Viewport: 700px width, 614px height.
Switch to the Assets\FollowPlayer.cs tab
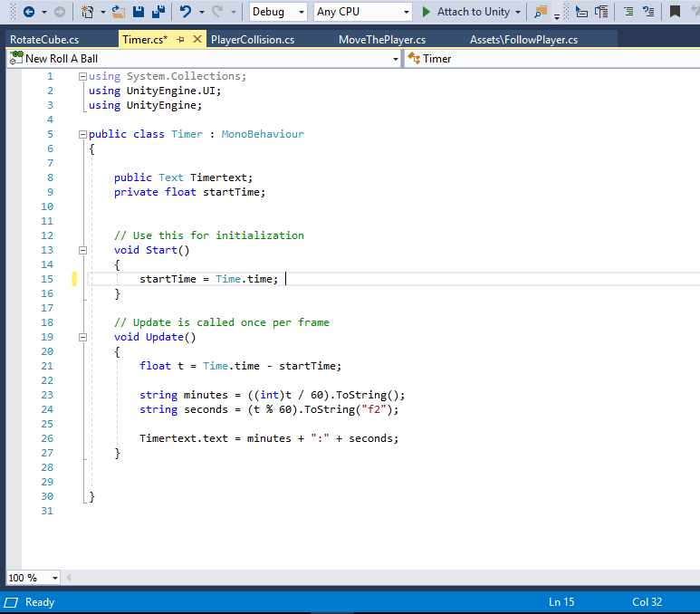coord(523,40)
